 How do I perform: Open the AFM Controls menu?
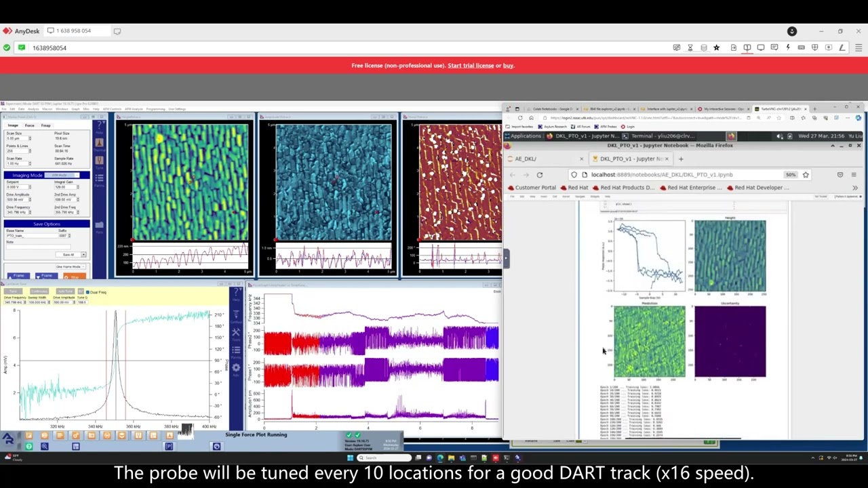(x=112, y=109)
